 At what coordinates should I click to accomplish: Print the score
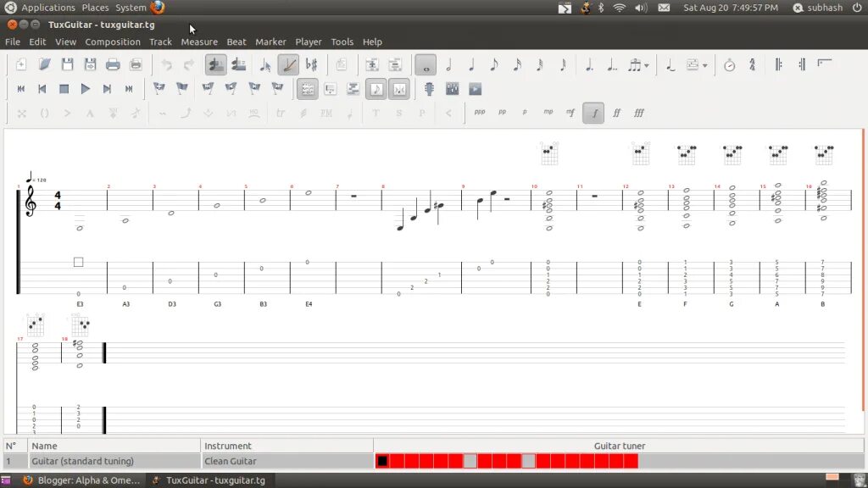click(x=113, y=64)
